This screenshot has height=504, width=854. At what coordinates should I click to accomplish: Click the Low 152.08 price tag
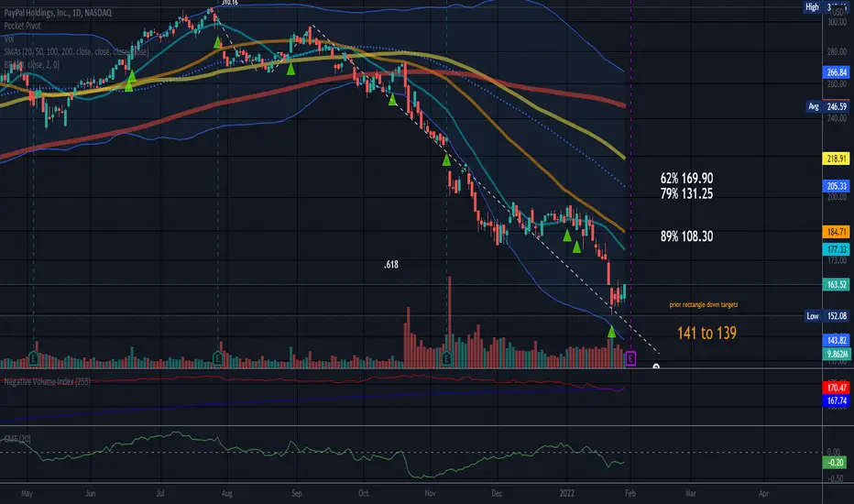827,316
